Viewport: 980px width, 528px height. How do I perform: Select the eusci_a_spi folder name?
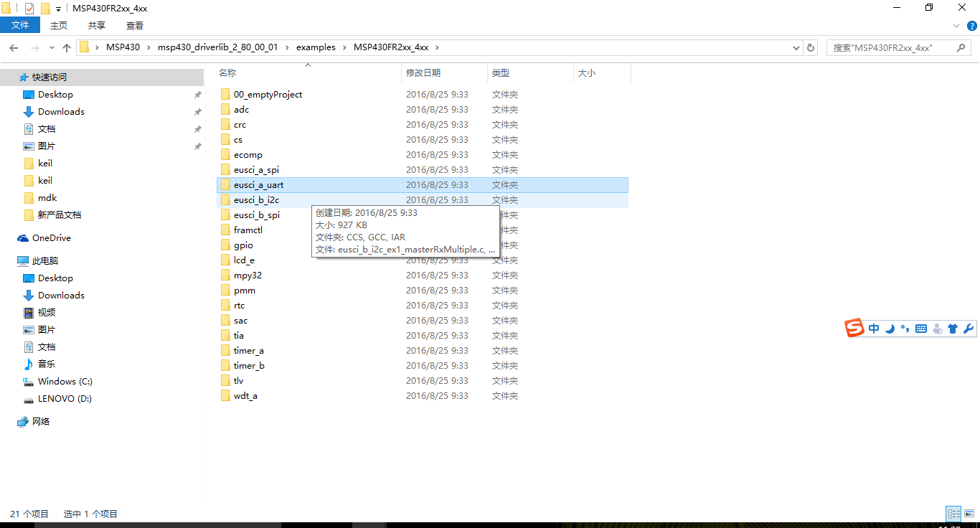click(256, 170)
